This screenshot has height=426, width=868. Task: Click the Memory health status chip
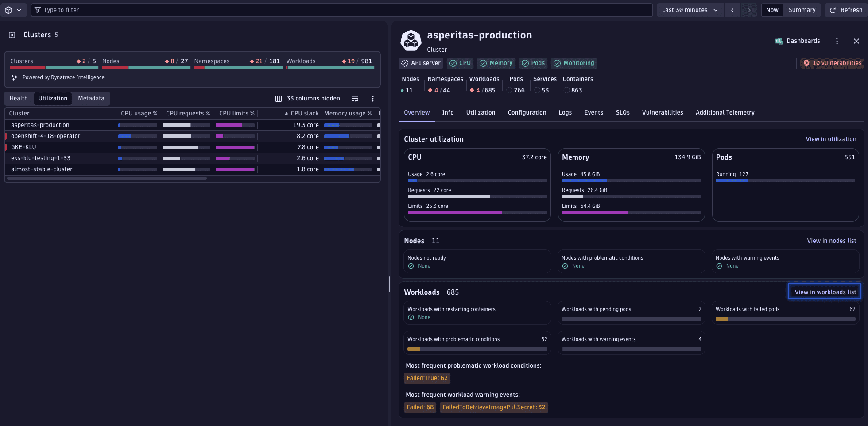(x=496, y=63)
